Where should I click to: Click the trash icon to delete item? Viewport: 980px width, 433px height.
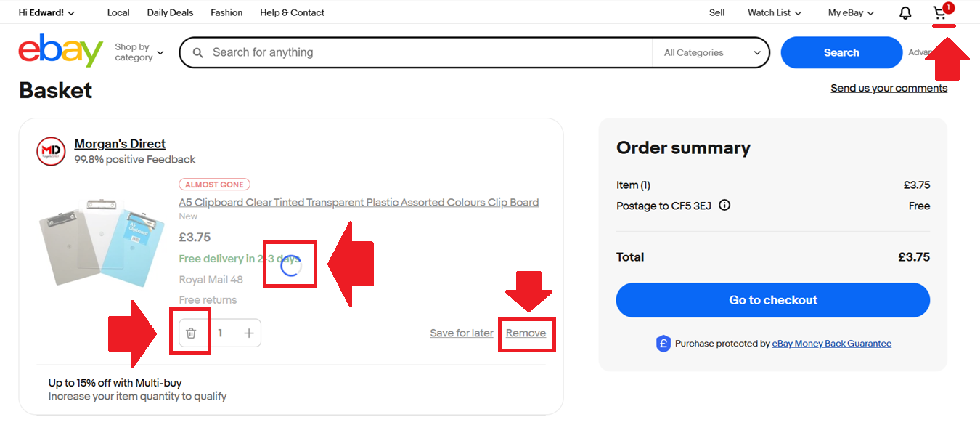coord(191,333)
